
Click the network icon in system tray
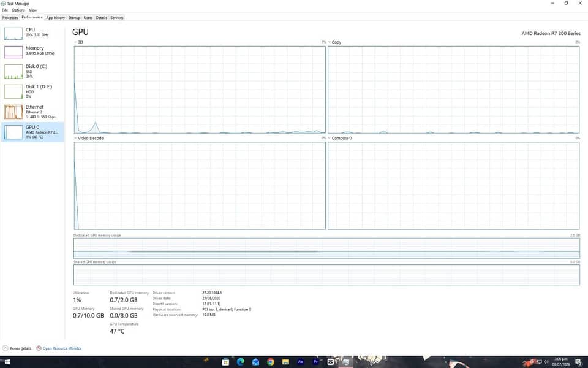[539, 362]
